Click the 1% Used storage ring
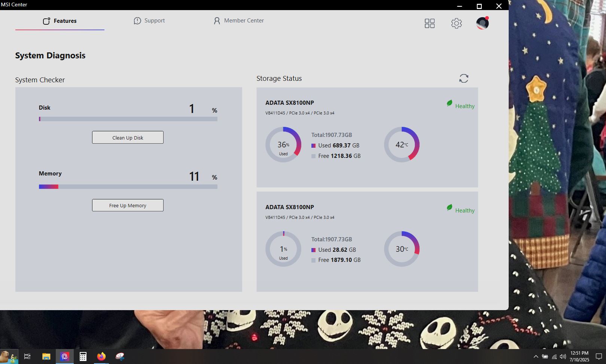606x364 pixels. click(x=283, y=249)
